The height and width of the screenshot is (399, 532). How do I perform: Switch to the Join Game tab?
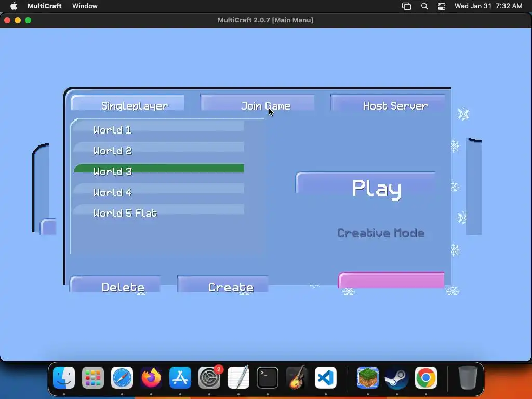(258, 102)
